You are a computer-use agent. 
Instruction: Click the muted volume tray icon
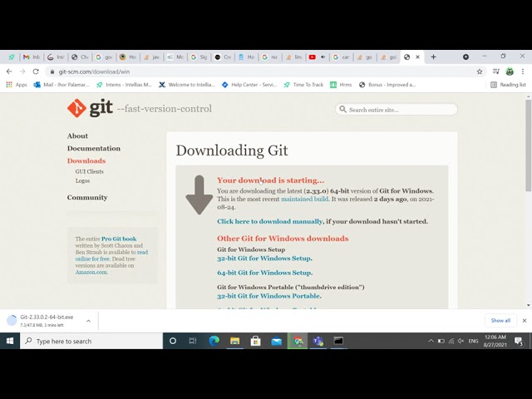[x=461, y=341]
